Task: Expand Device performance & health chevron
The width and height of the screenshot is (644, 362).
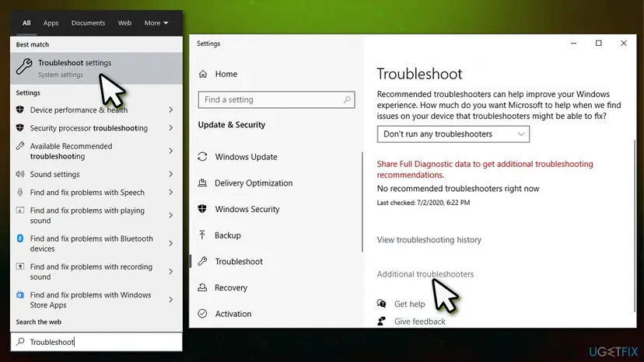Action: click(171, 110)
